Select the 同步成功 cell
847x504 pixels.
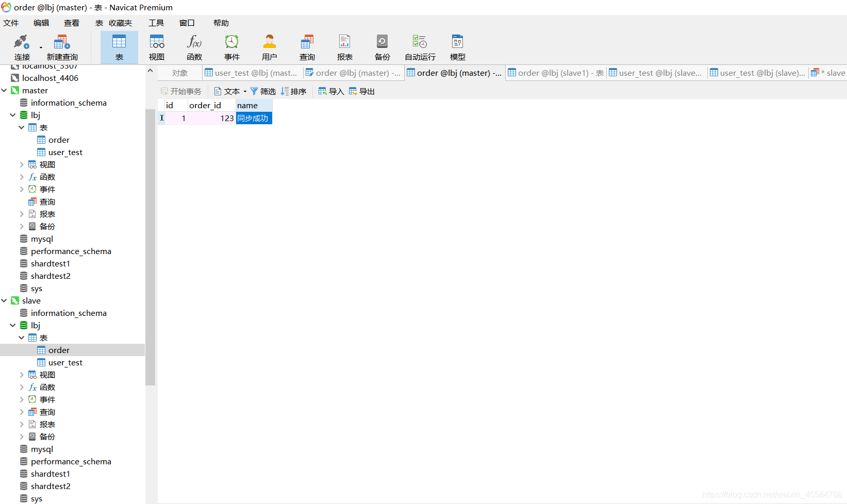pyautogui.click(x=254, y=118)
